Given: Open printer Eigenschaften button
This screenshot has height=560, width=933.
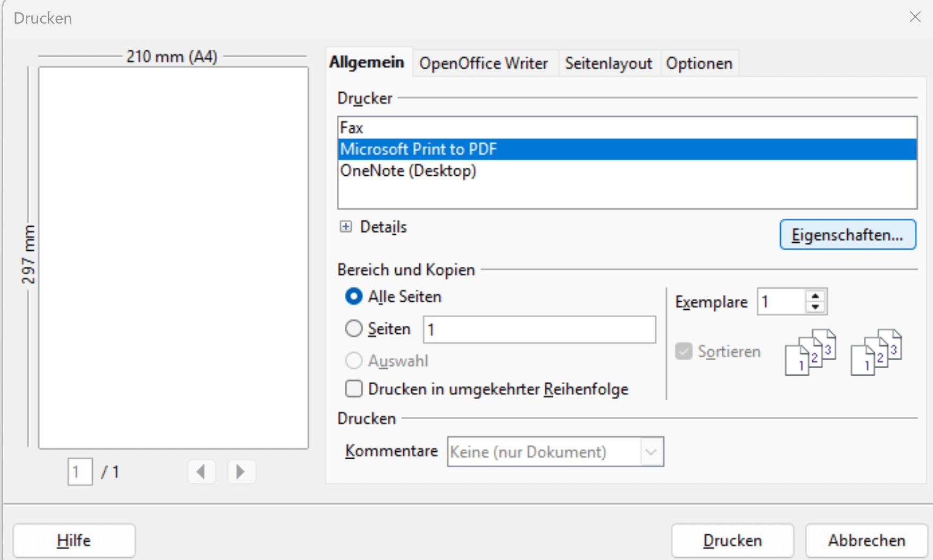Looking at the screenshot, I should click(847, 235).
